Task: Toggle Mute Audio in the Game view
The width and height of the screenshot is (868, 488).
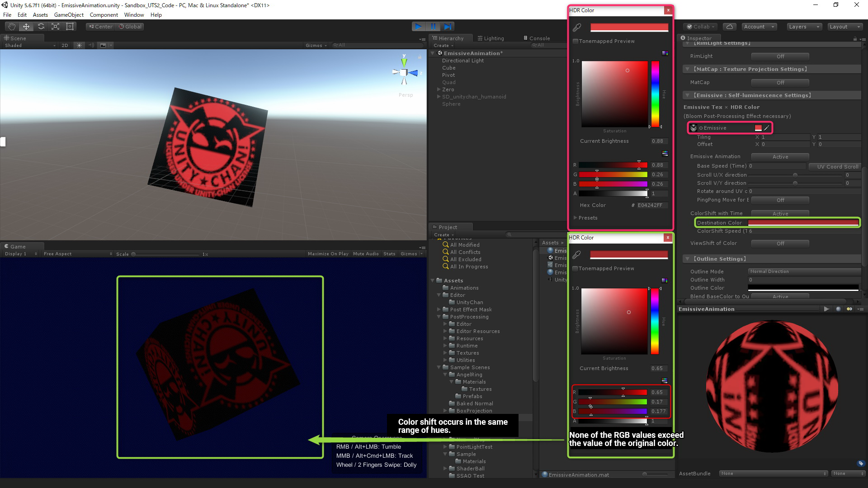Action: tap(366, 253)
